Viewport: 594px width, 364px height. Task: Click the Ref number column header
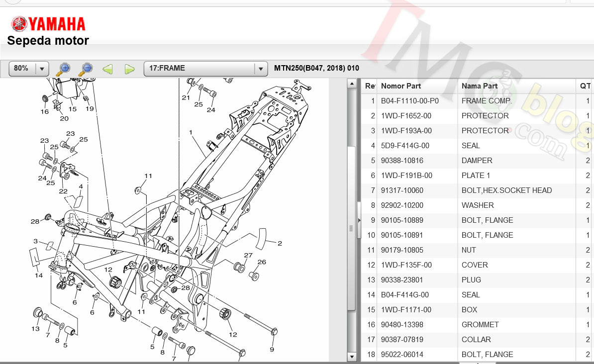(x=370, y=86)
